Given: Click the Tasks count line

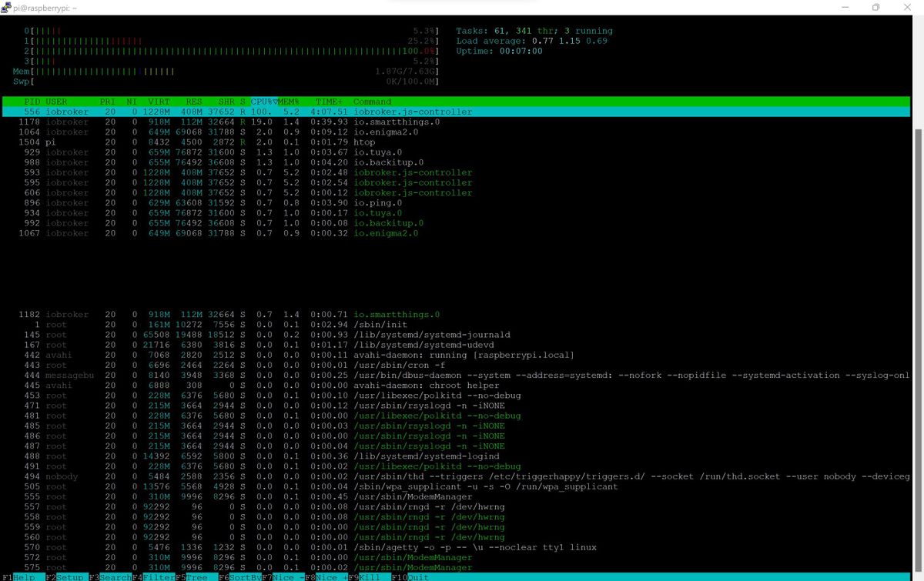Looking at the screenshot, I should click(x=534, y=31).
